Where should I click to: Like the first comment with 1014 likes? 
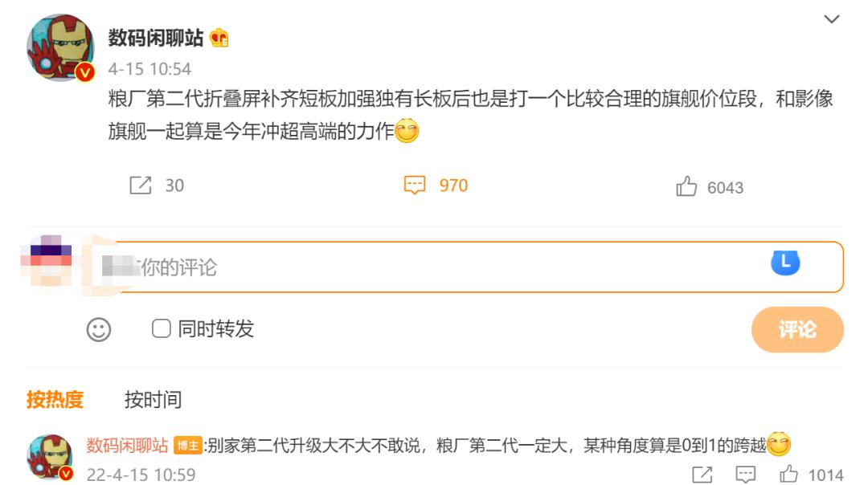(x=788, y=475)
